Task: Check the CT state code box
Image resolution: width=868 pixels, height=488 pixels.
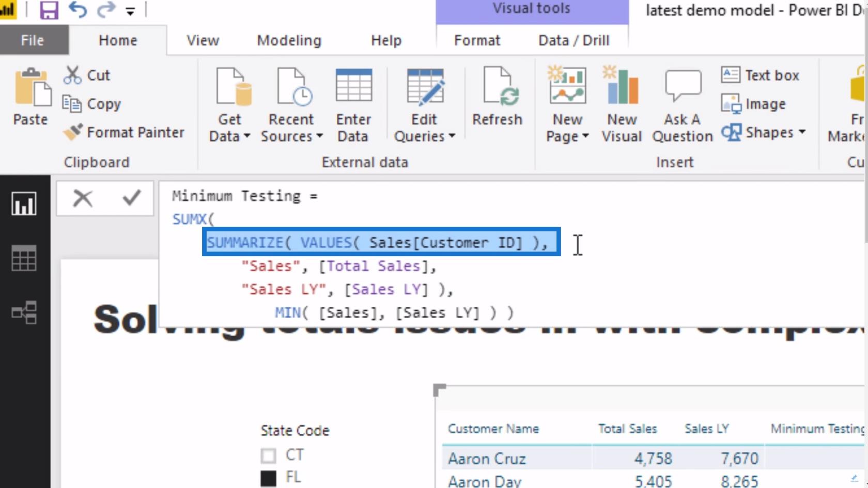Action: [x=268, y=455]
